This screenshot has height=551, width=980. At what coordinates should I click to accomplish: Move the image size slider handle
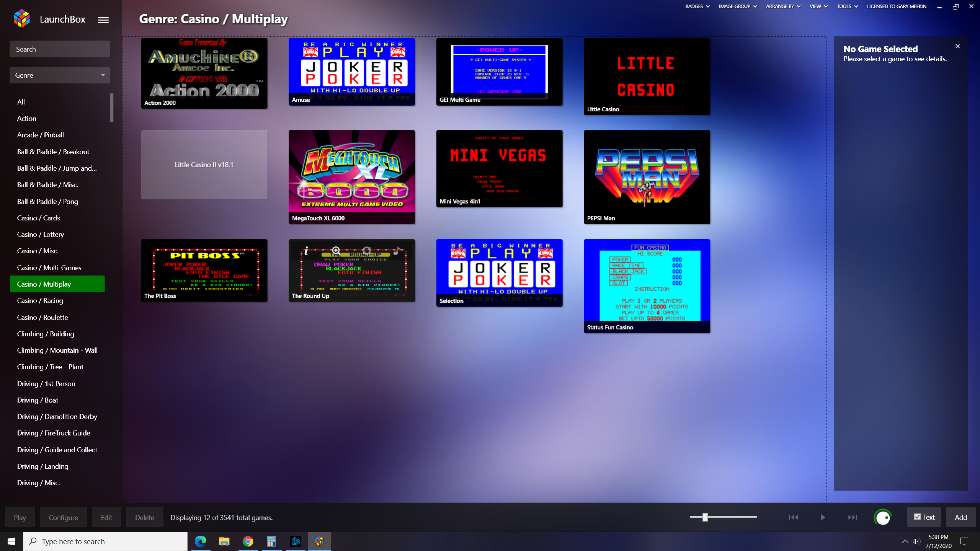coord(705,517)
